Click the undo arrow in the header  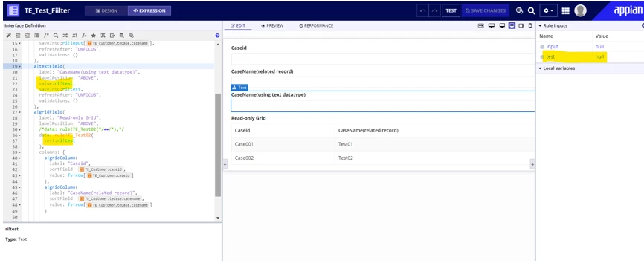423,10
